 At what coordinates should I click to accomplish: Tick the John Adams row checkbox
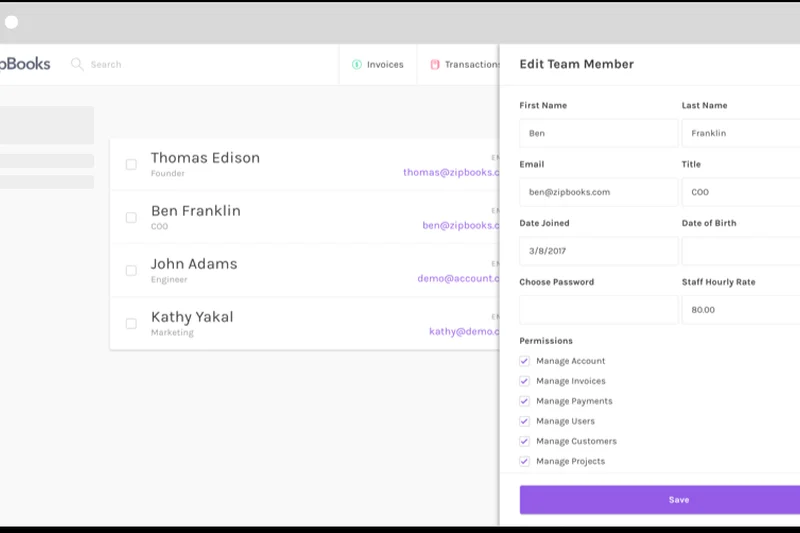(131, 270)
